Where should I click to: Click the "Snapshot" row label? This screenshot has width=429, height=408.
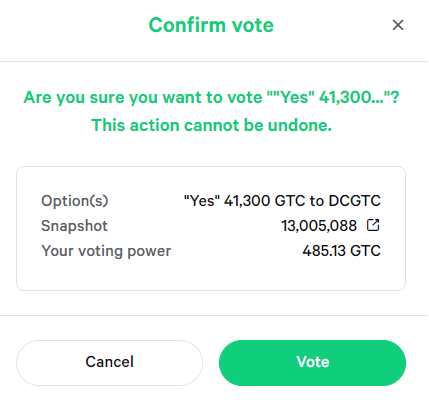(x=74, y=226)
